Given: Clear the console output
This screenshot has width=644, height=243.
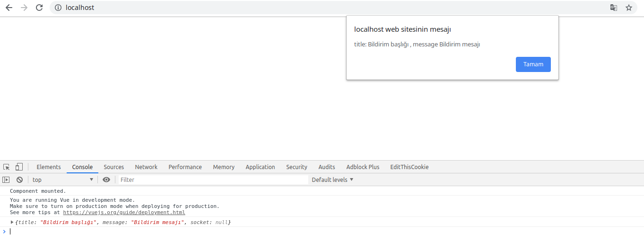Looking at the screenshot, I should click(x=19, y=180).
